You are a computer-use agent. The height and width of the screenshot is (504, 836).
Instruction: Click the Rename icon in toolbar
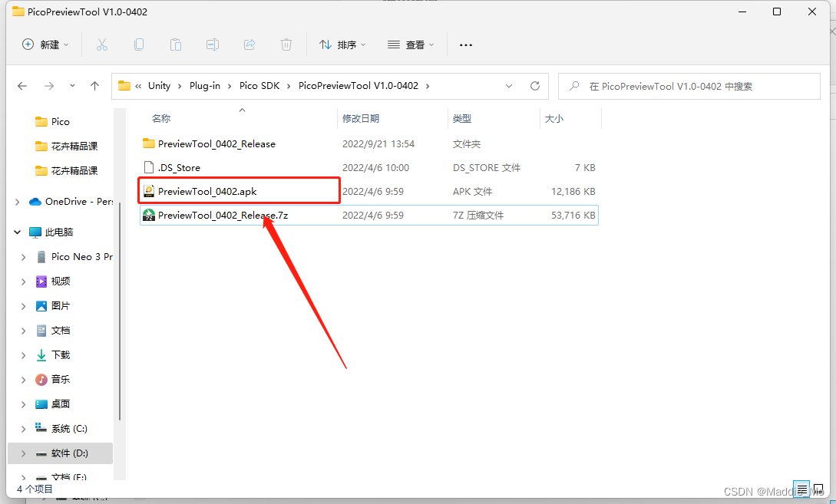[212, 44]
